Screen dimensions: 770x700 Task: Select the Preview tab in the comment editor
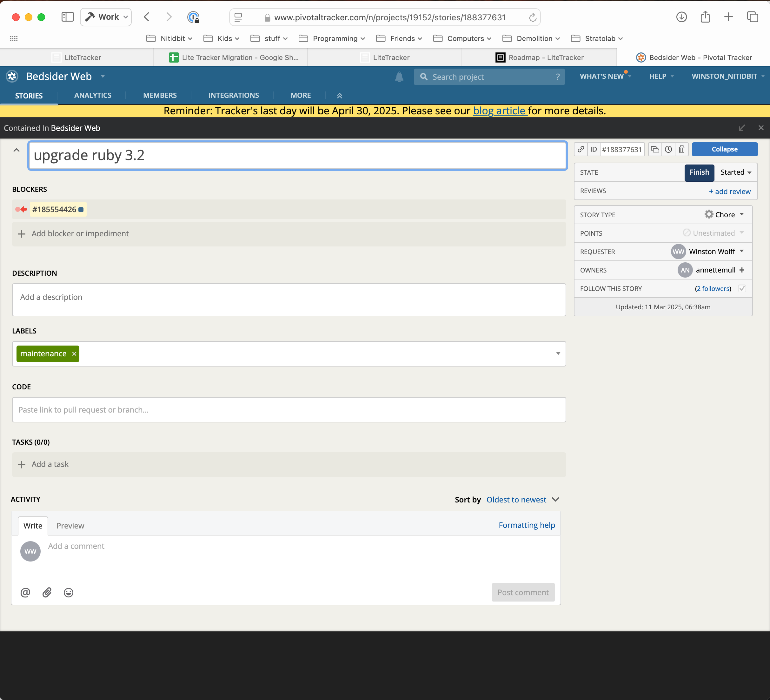pos(70,526)
